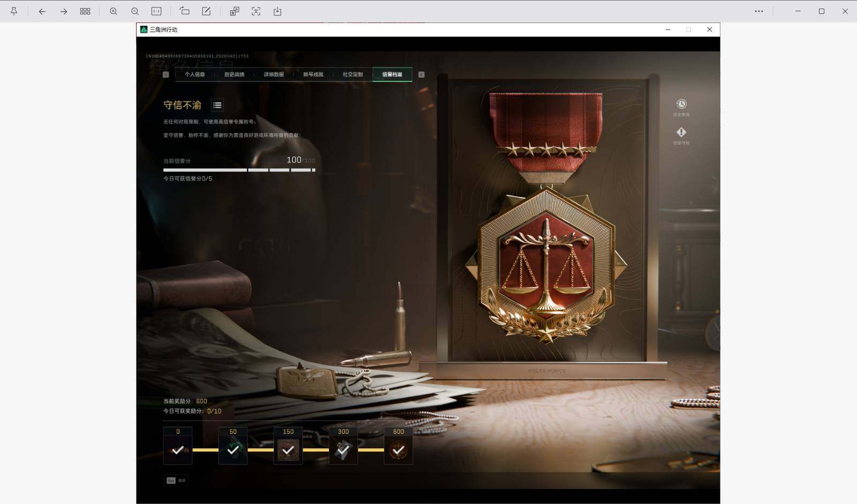Select the 300 point reward tile
The height and width of the screenshot is (504, 857).
pos(343,446)
